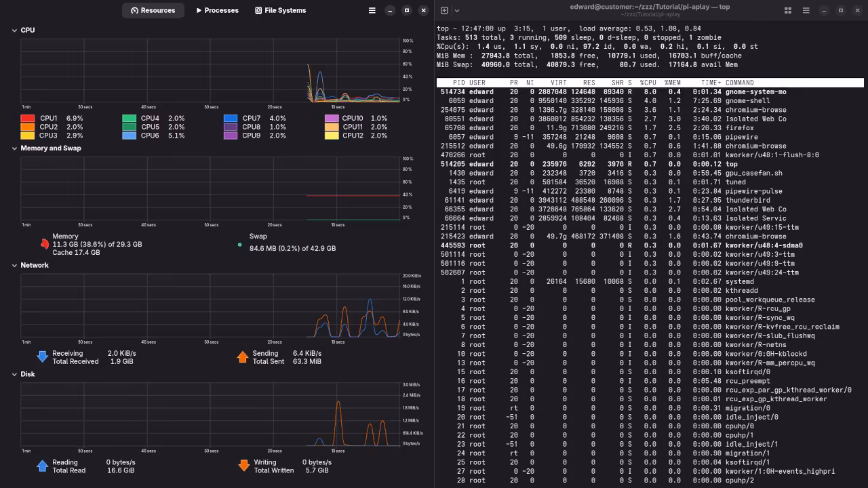Open the terminal hamburger menu
Screen dimensions: 868x488
tap(806, 10)
